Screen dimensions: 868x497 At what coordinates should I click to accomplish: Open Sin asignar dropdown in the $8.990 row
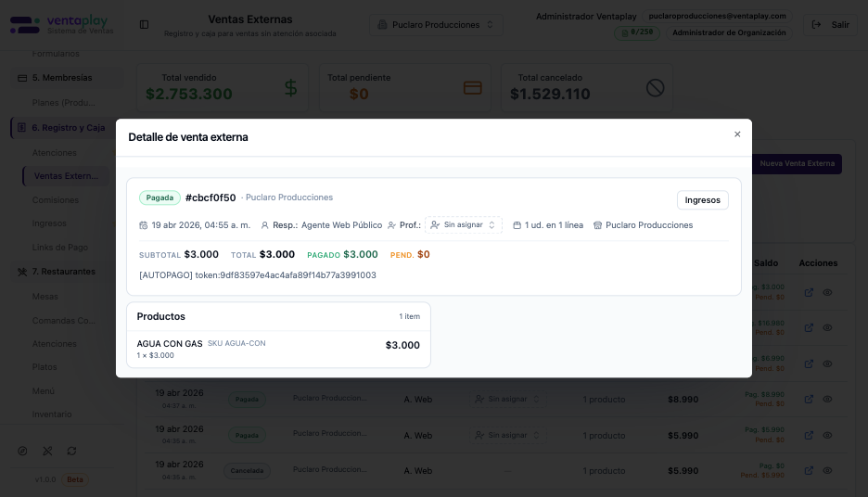(x=508, y=399)
